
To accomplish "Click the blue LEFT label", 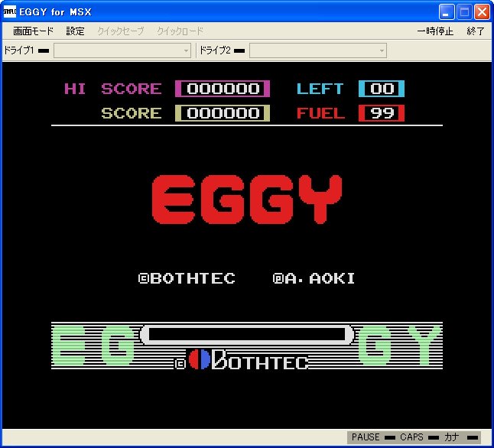I will [320, 89].
